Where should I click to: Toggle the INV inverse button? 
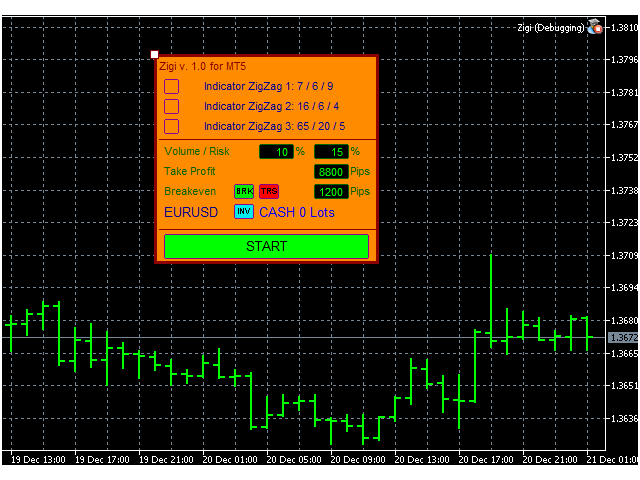pyautogui.click(x=244, y=211)
